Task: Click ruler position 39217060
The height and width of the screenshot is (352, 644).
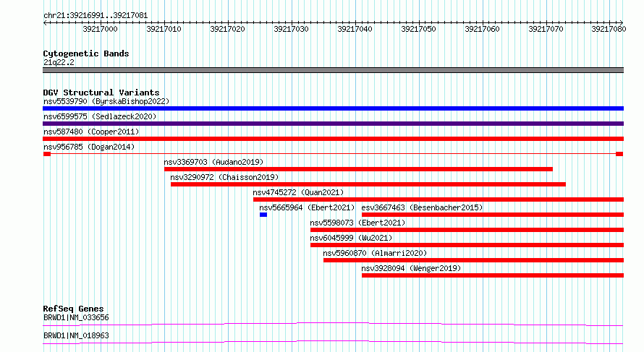Action: coord(482,29)
